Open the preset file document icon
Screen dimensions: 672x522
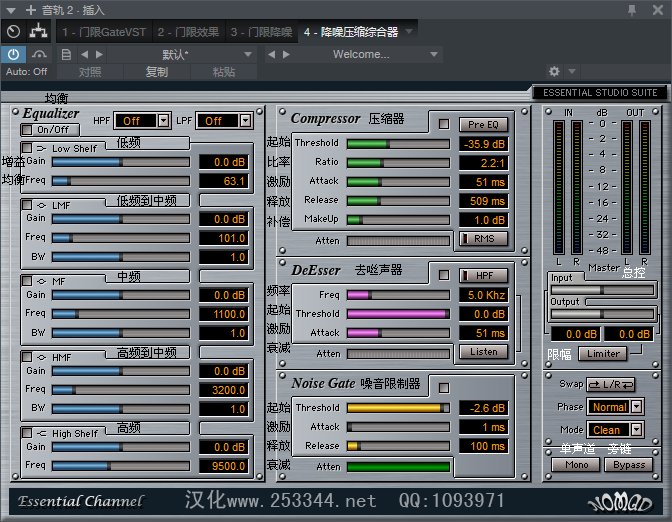[x=66, y=54]
